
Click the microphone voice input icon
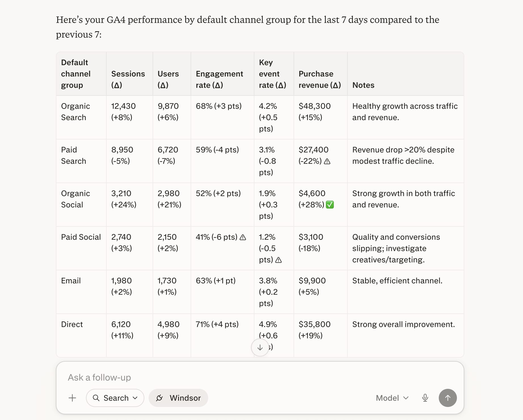coord(425,398)
